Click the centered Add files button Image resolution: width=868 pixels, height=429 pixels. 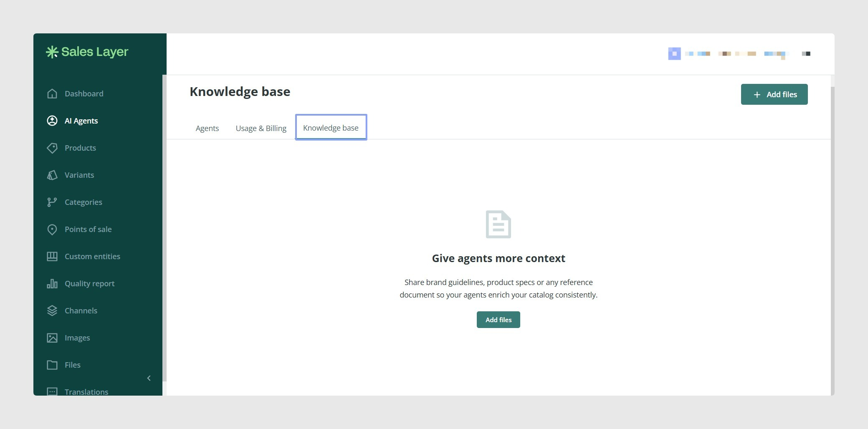(499, 320)
